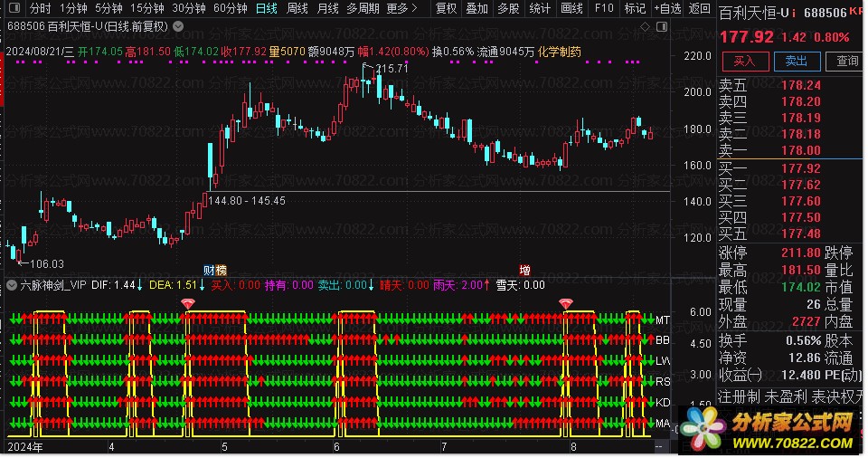Click the 返回 back button
The image size is (868, 458).
[699, 8]
